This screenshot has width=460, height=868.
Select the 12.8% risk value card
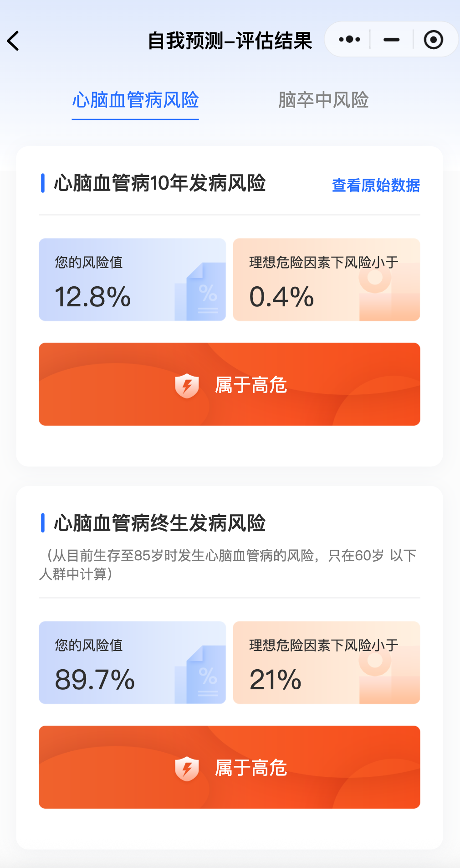[x=114, y=279]
